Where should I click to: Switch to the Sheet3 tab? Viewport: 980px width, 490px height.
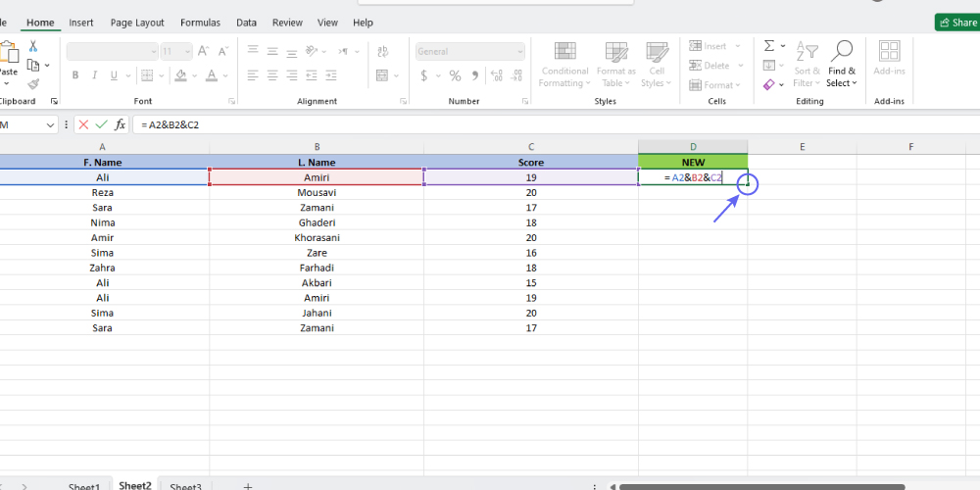pos(185,486)
